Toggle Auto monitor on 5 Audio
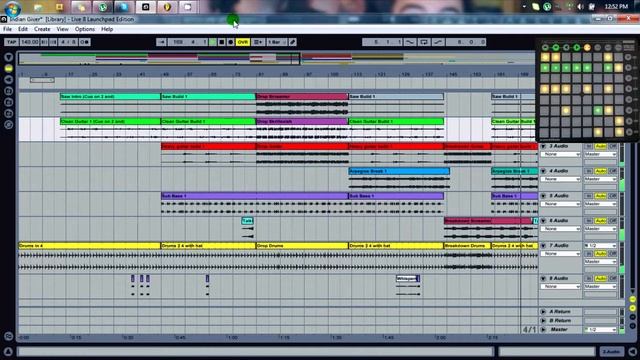This screenshot has height=360, width=640. (600, 196)
